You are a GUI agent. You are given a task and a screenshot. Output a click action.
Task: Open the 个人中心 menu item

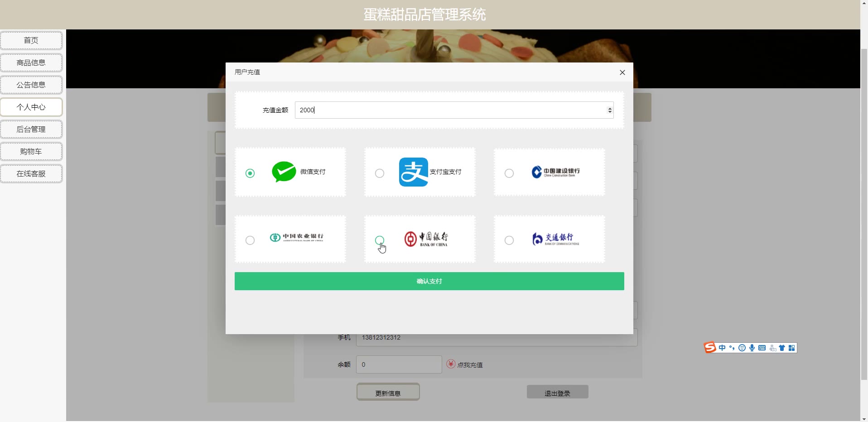(31, 107)
